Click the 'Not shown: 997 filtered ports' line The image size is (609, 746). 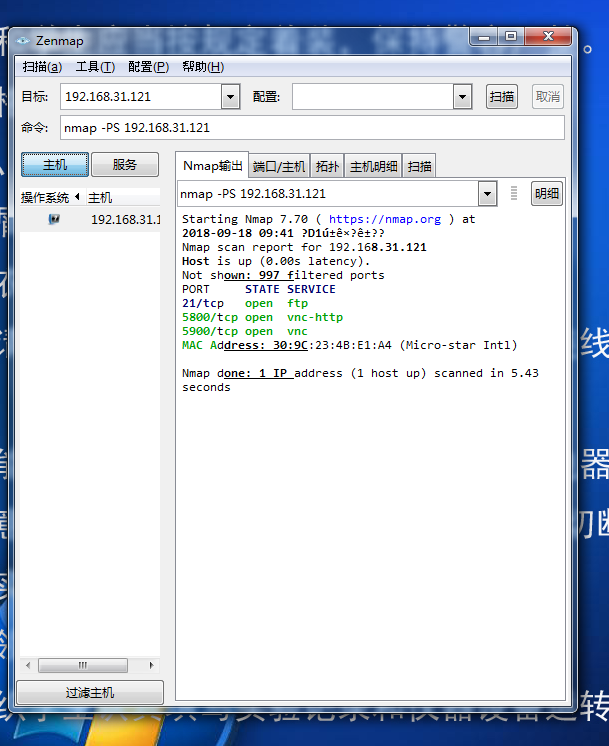coord(283,275)
